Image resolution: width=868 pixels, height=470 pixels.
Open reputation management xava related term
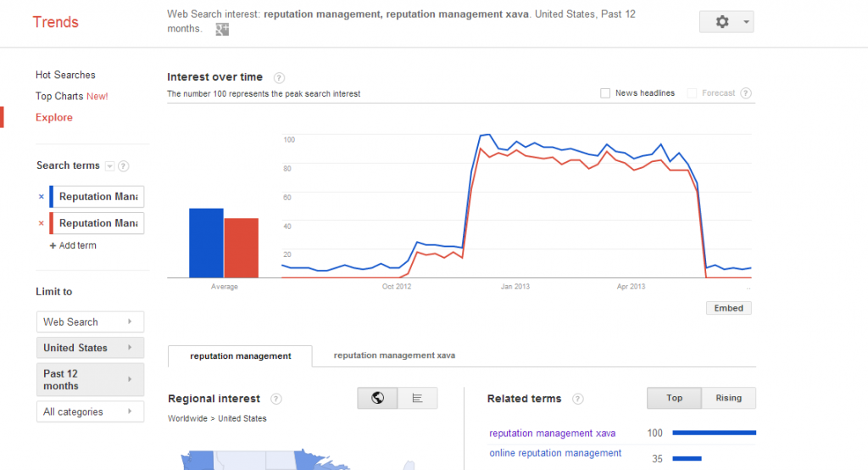tap(552, 434)
